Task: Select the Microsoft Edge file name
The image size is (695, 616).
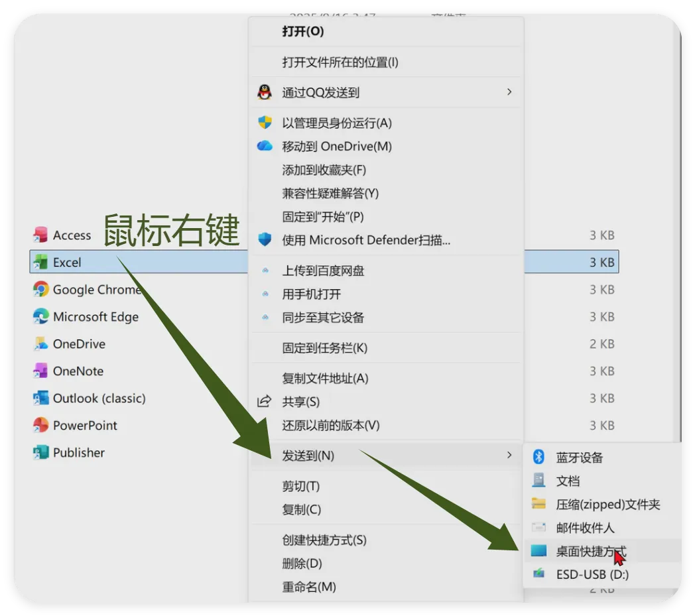Action: 95,316
